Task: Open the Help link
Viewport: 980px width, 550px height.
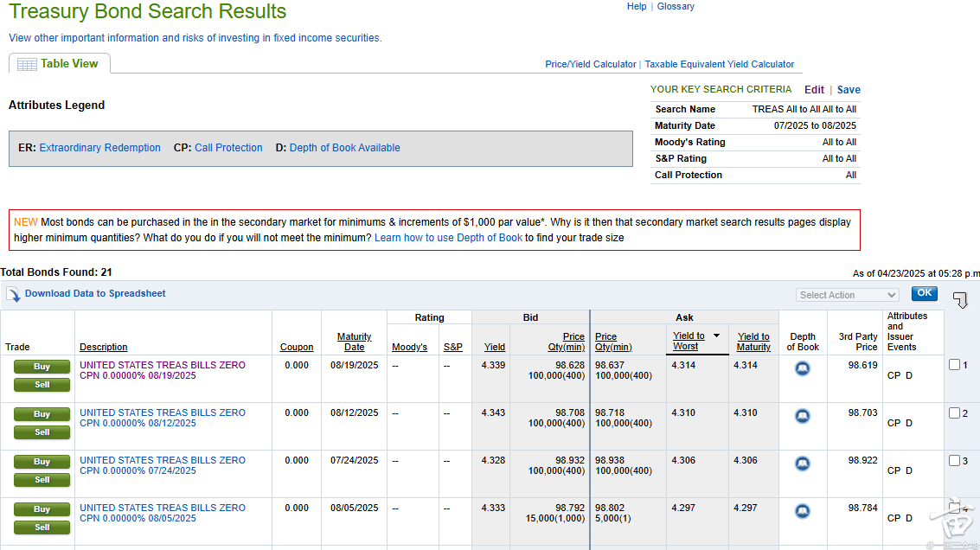Action: pyautogui.click(x=637, y=6)
